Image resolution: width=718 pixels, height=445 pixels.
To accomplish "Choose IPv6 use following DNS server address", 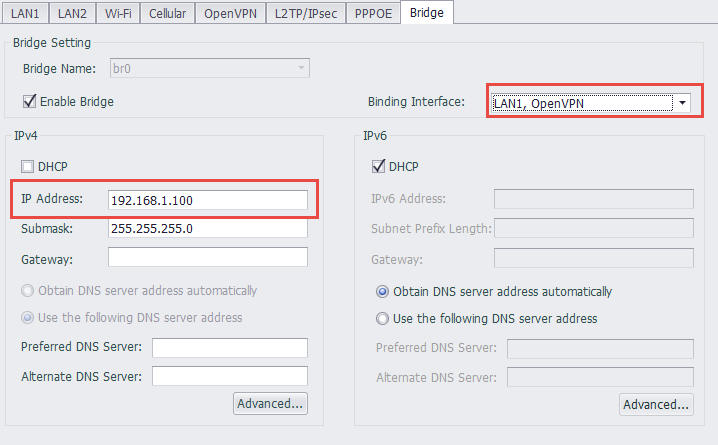I will point(382,319).
